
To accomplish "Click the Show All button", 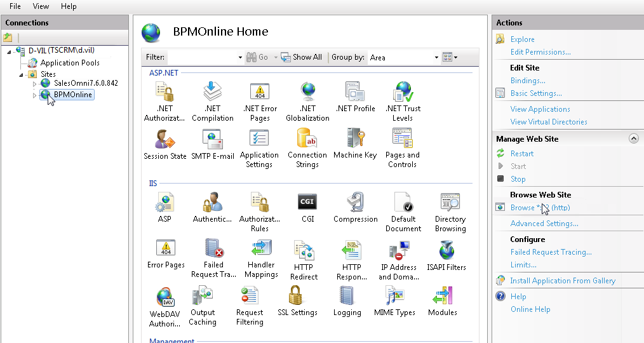I will pyautogui.click(x=302, y=57).
